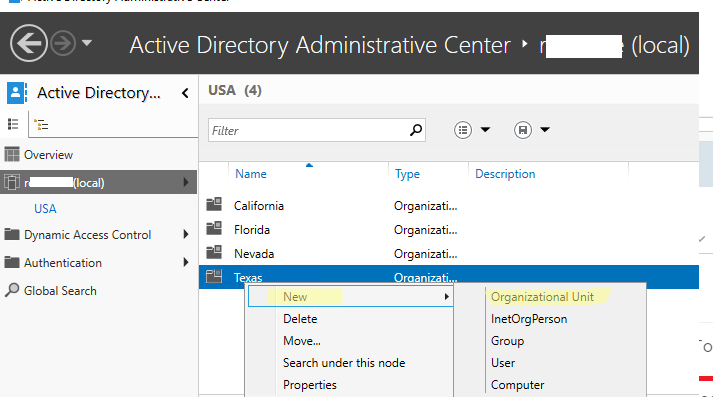Click the Global Search magnifier icon
Viewport: 713px width, 397px height.
coord(12,290)
